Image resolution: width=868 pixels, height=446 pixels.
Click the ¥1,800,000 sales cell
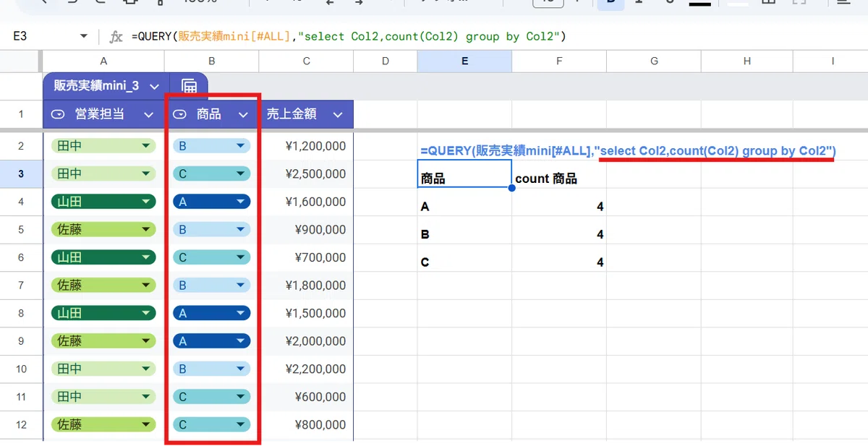[x=307, y=285]
